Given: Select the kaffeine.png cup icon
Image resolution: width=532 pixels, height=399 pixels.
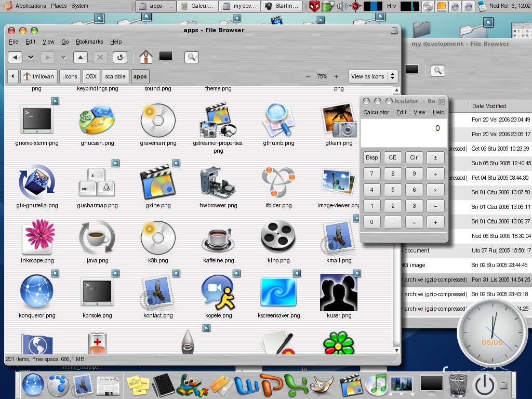Looking at the screenshot, I should coord(218,239).
